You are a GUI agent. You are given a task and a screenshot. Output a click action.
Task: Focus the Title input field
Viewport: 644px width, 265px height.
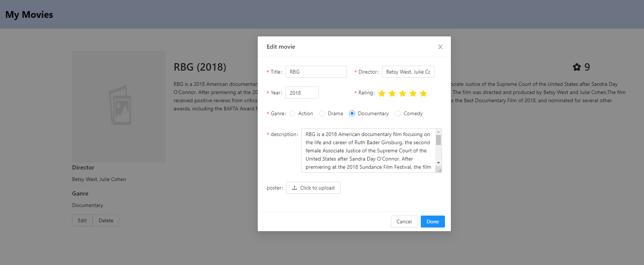(x=316, y=72)
